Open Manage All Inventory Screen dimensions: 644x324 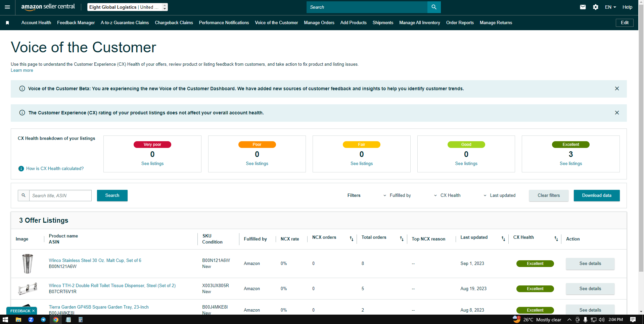420,23
